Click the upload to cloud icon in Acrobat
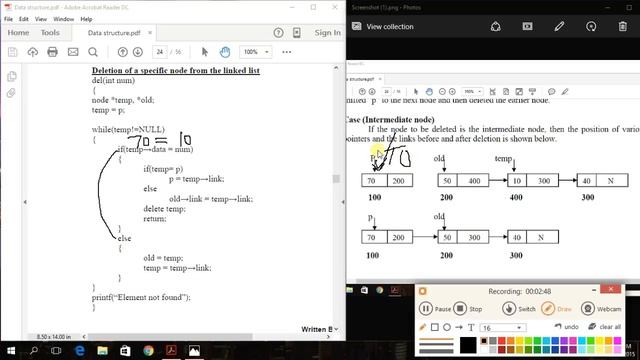Screen dimensions: 640x360 [33, 52]
